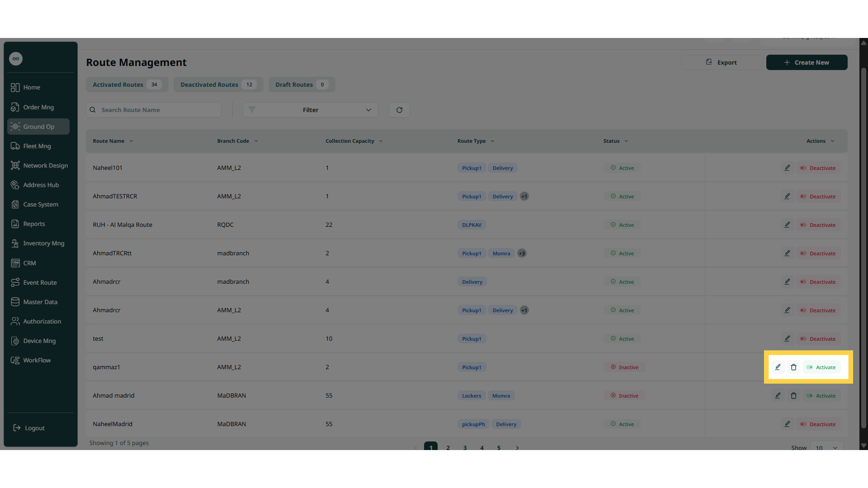Edit the qammaz1 route
Screen dimensions: 868x488
[x=778, y=367]
